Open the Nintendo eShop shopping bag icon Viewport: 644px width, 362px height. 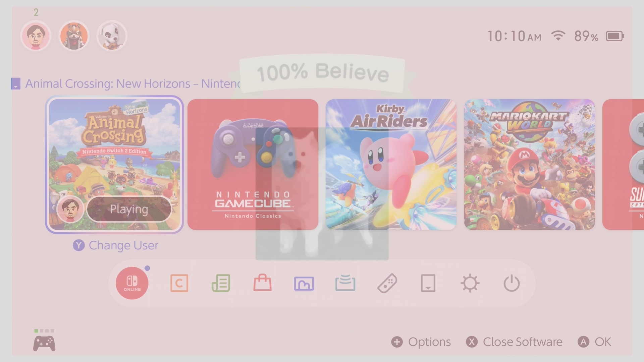(262, 283)
